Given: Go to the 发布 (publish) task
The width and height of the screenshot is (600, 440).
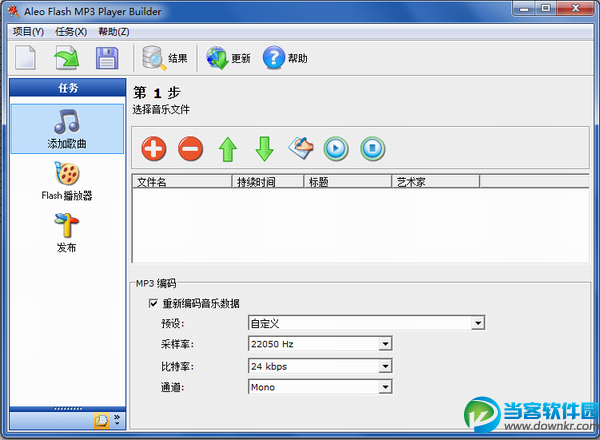Looking at the screenshot, I should coord(67,233).
